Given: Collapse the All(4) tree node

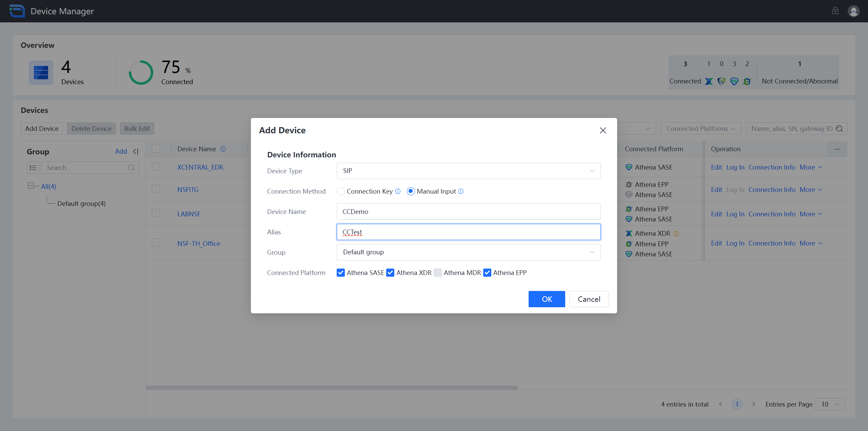Looking at the screenshot, I should (x=31, y=186).
